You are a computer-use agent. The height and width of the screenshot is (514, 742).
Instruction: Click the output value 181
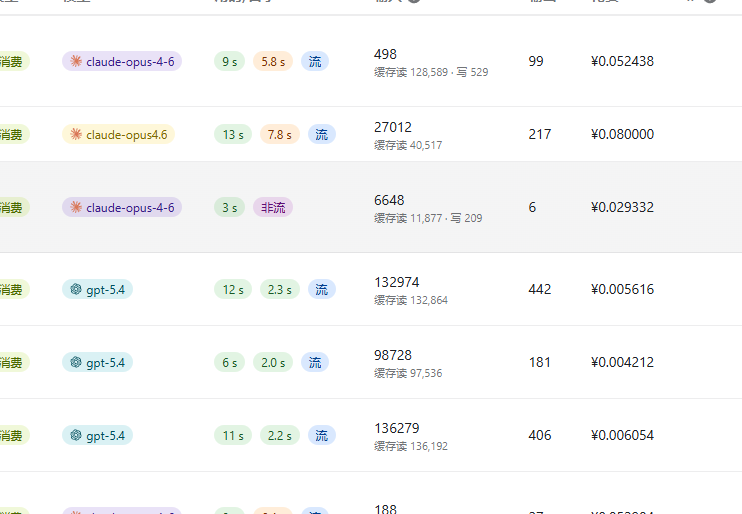tap(539, 362)
